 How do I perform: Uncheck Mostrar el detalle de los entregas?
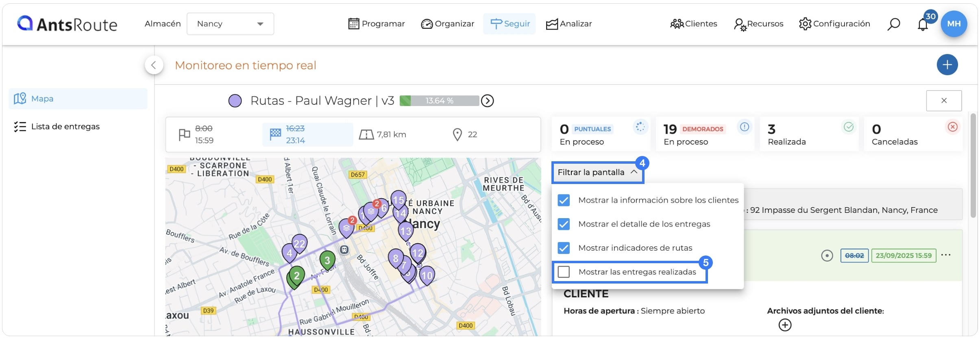click(x=564, y=224)
